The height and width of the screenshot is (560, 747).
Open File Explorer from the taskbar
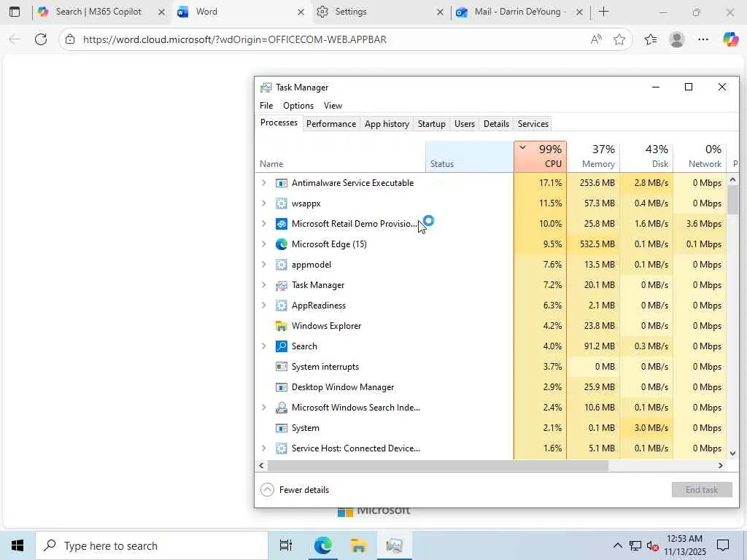click(358, 545)
